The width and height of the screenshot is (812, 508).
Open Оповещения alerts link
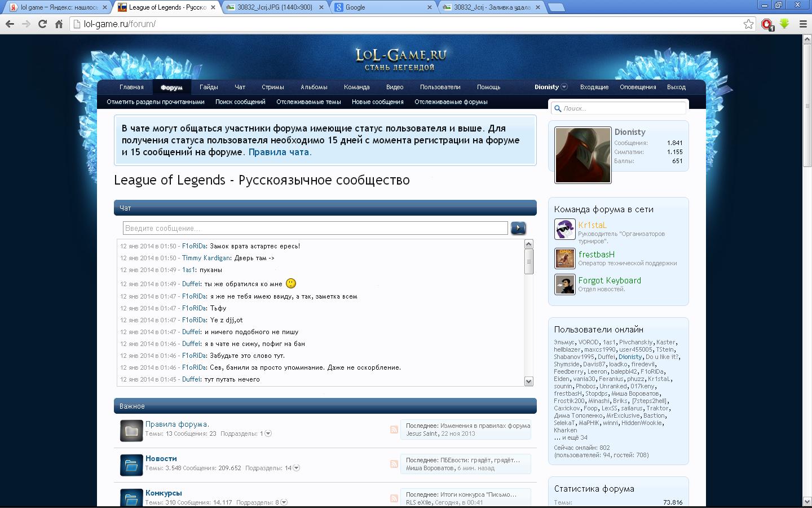coord(638,87)
